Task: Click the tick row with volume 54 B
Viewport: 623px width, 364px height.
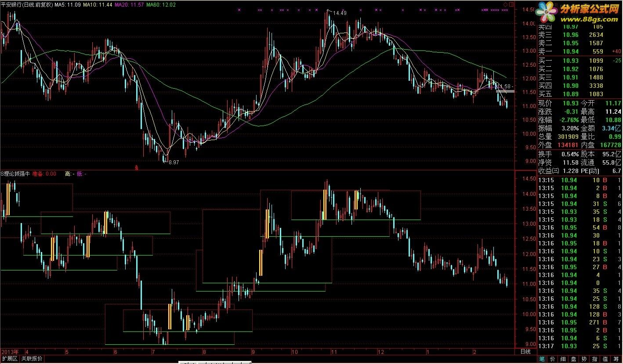Action: coord(580,228)
